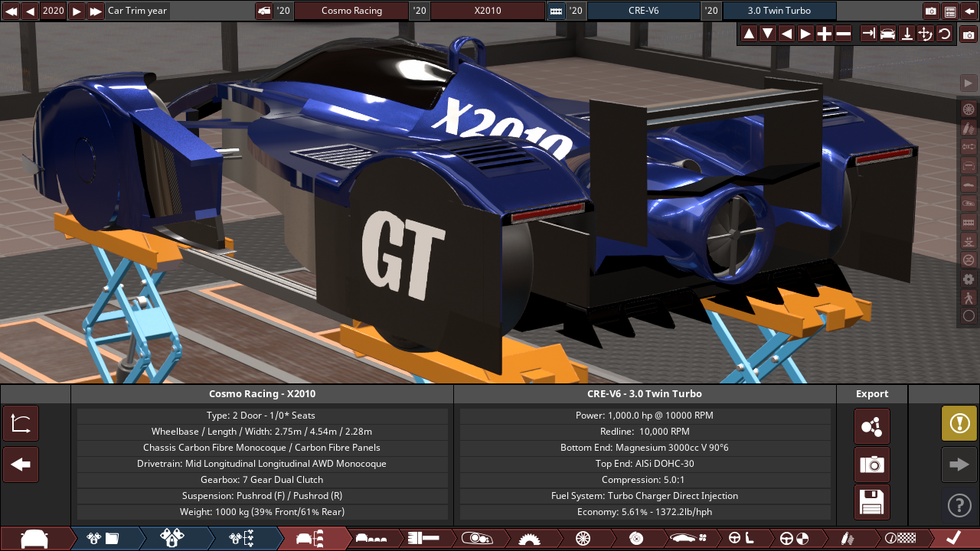
Task: Open the yellow warning notifications button
Action: pos(959,423)
